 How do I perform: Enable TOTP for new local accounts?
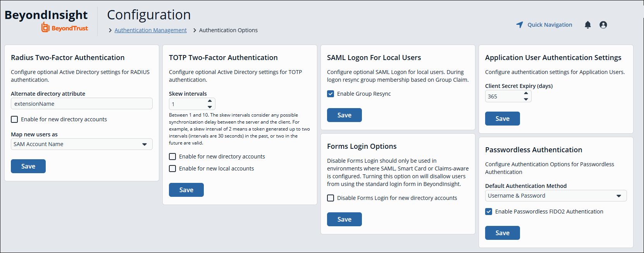click(172, 169)
